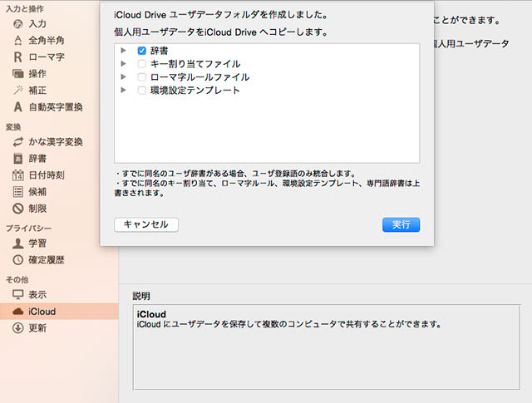Expand the キー割り当てファイル triangle
The height and width of the screenshot is (403, 532).
(x=124, y=64)
